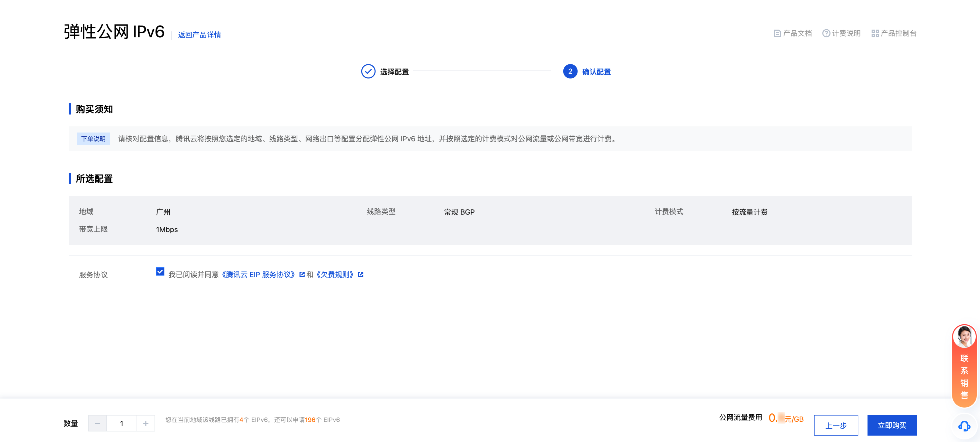
Task: Select the 选择配置 step checkmark
Action: click(368, 71)
